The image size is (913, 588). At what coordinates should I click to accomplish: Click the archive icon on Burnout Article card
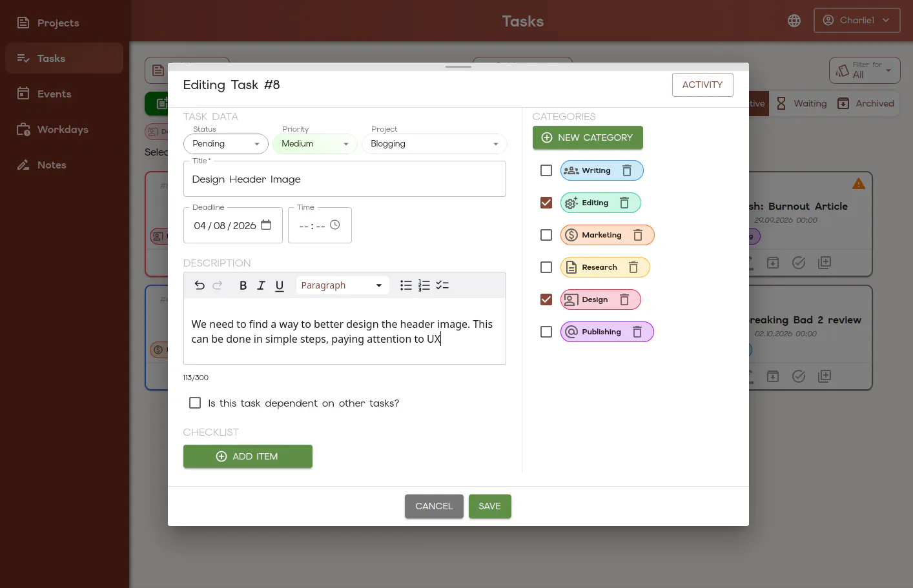[773, 263]
